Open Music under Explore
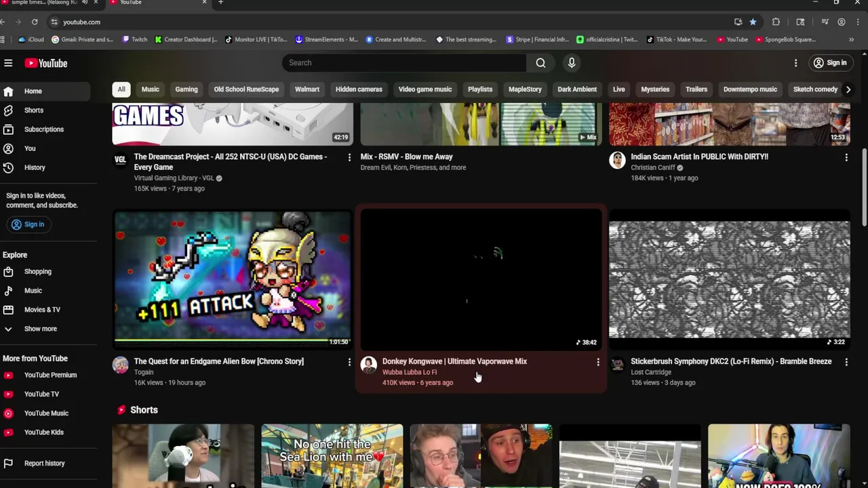Viewport: 868px width, 488px height. [x=45, y=290]
